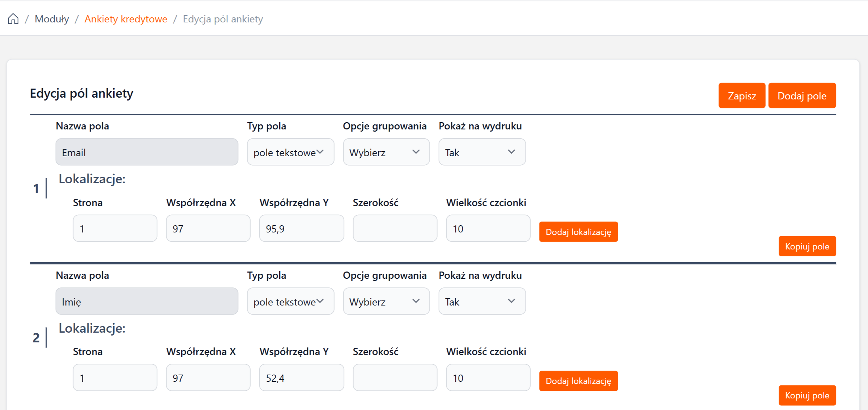Open Ankiety kredytowe breadcrumb link
This screenshot has width=868, height=410.
point(125,19)
